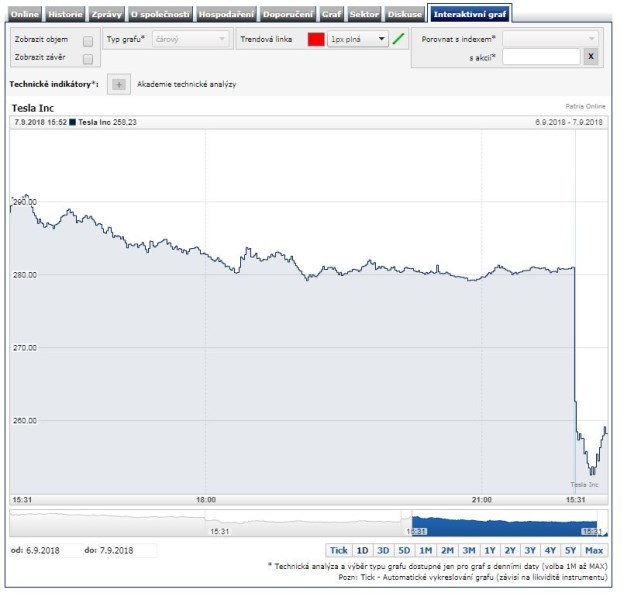The height and width of the screenshot is (600, 641).
Task: Open the Typ grafu dropdown
Action: (189, 39)
